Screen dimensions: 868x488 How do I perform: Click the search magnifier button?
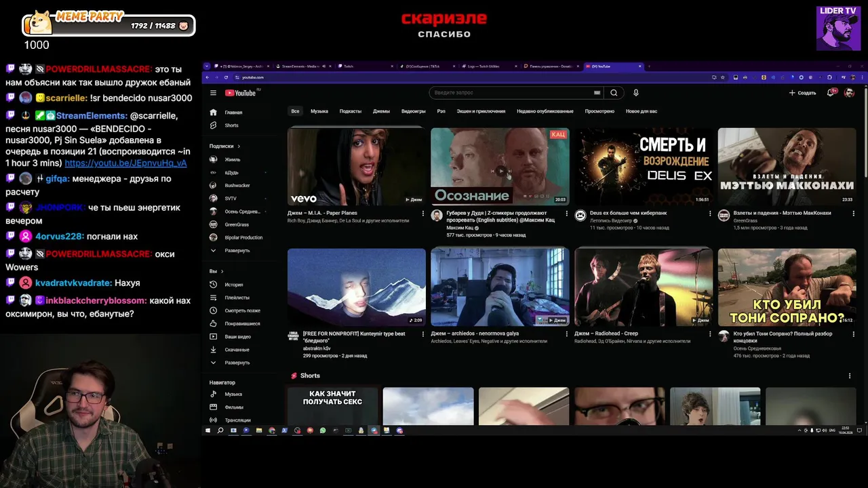tap(614, 93)
